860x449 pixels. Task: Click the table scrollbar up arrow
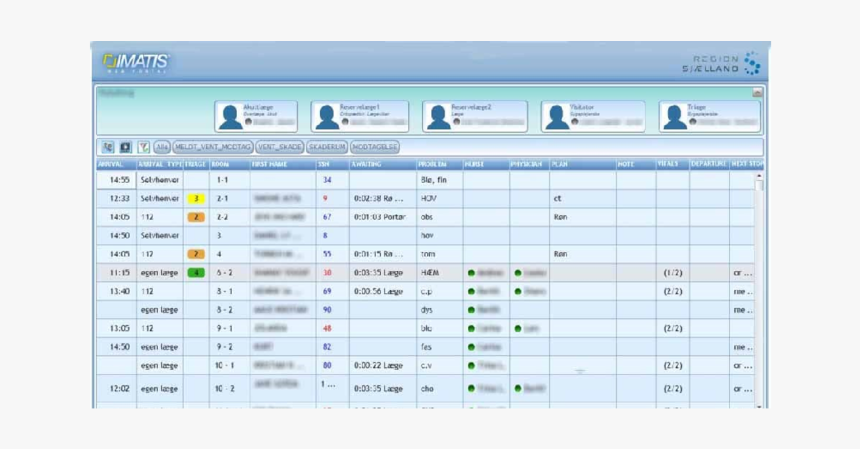[759, 175]
